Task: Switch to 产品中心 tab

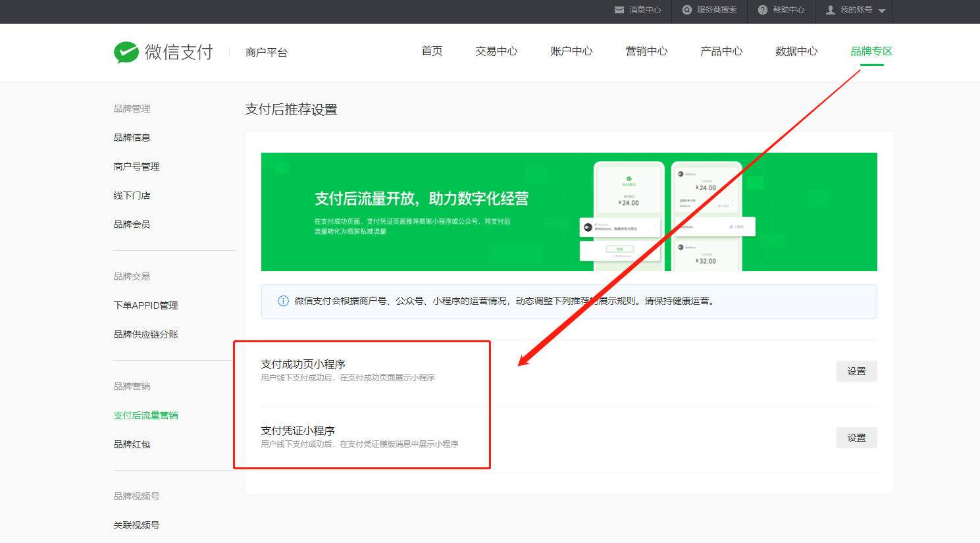Action: pos(722,51)
